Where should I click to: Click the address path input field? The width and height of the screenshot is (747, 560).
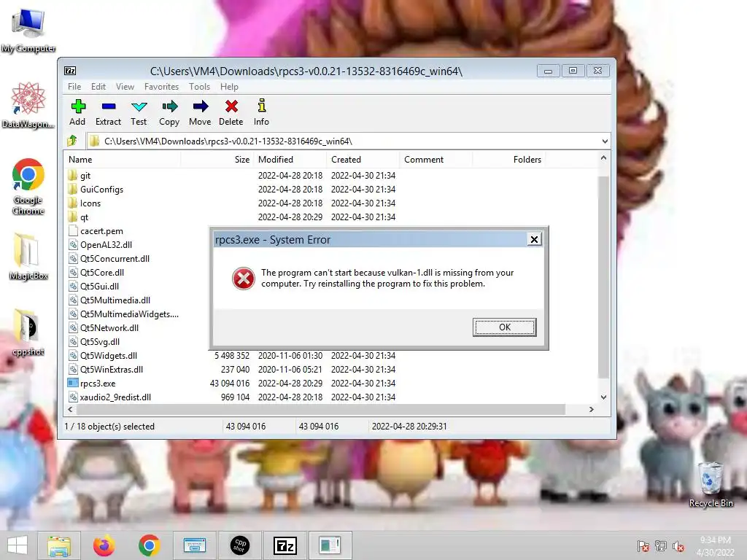click(x=343, y=141)
